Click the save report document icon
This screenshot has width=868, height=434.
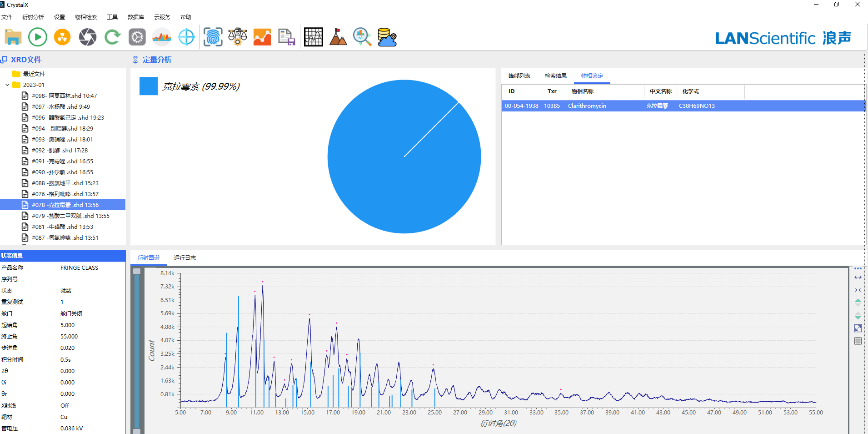[x=286, y=37]
